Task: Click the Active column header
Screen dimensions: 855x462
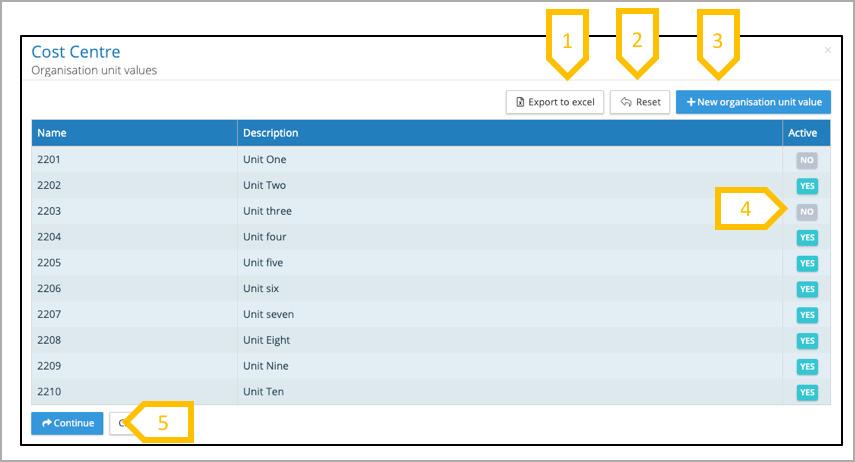Action: [x=802, y=133]
